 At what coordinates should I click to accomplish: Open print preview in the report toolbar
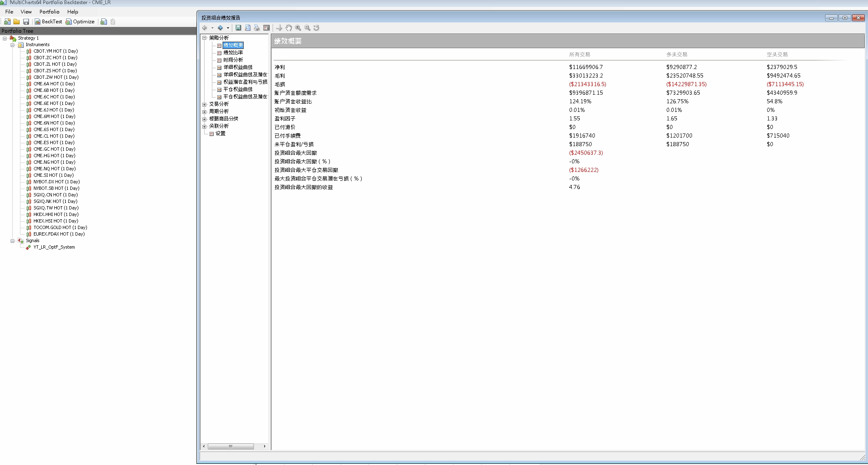coord(248,28)
